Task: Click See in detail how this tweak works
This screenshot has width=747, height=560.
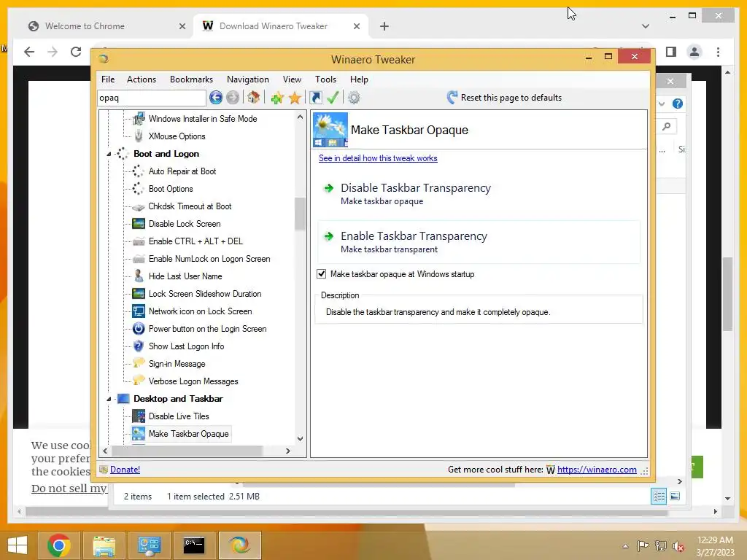Action: [378, 158]
